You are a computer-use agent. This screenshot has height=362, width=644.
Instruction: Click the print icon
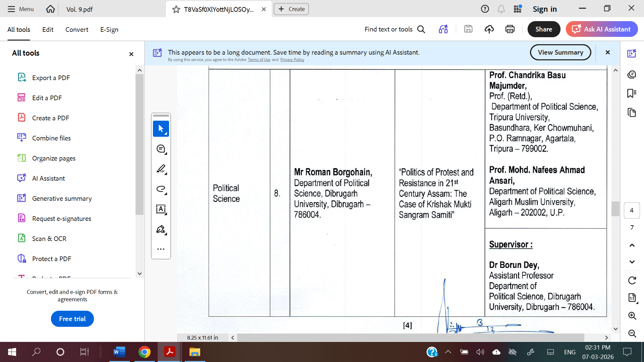510,29
